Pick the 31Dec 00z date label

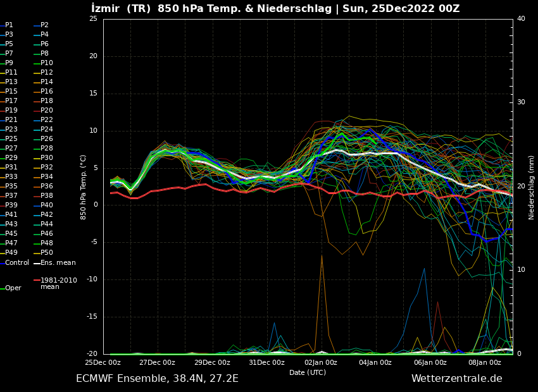(x=267, y=362)
